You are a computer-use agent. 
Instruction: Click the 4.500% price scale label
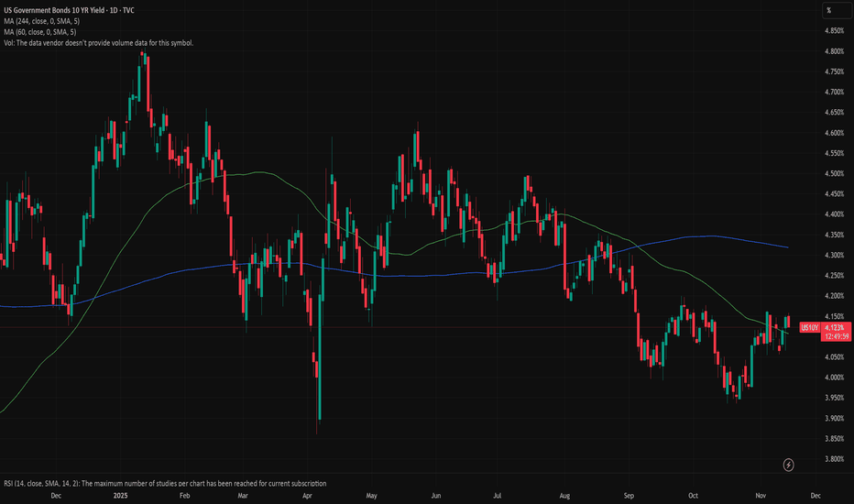pyautogui.click(x=835, y=173)
